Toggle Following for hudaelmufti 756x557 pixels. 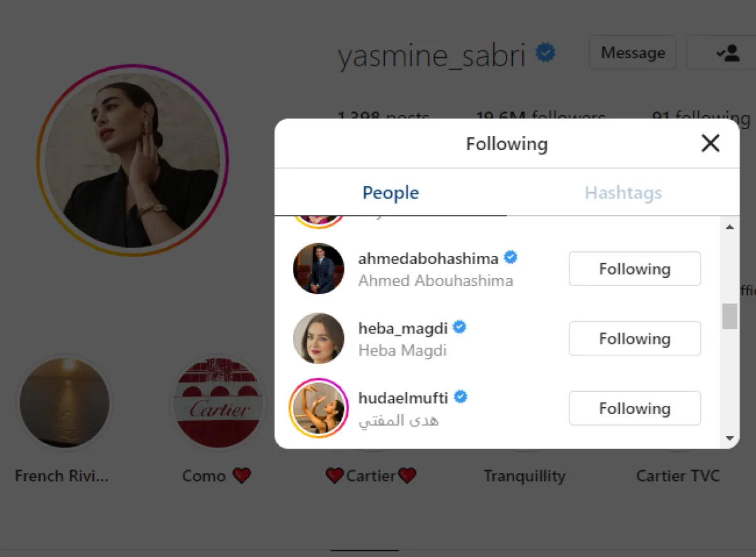point(634,408)
